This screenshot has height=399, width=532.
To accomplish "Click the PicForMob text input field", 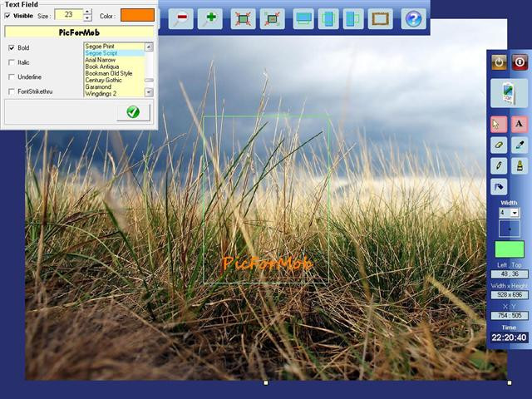I will click(79, 32).
